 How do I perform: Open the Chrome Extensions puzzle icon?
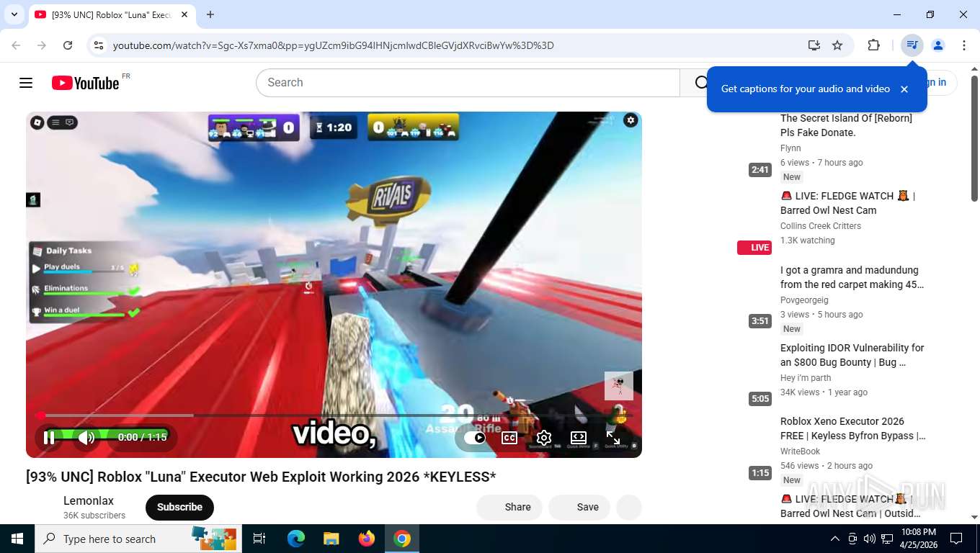pos(873,45)
